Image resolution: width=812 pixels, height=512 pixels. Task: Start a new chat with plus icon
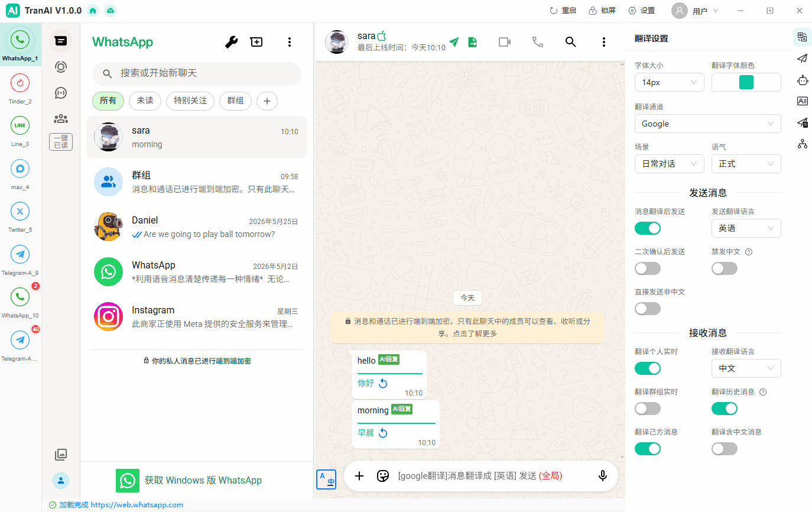(x=256, y=42)
